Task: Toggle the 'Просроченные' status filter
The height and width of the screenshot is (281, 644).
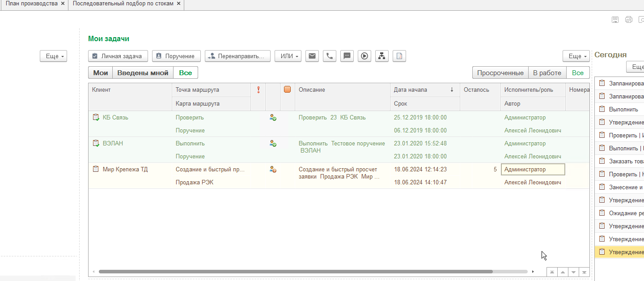Action: point(500,73)
